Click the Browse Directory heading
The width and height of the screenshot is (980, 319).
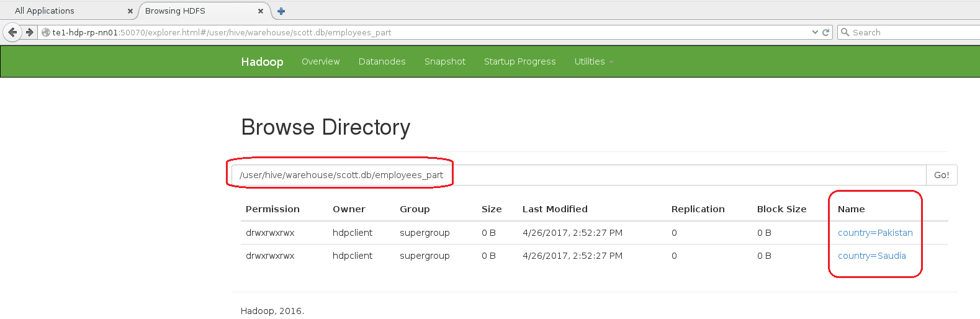pos(326,127)
